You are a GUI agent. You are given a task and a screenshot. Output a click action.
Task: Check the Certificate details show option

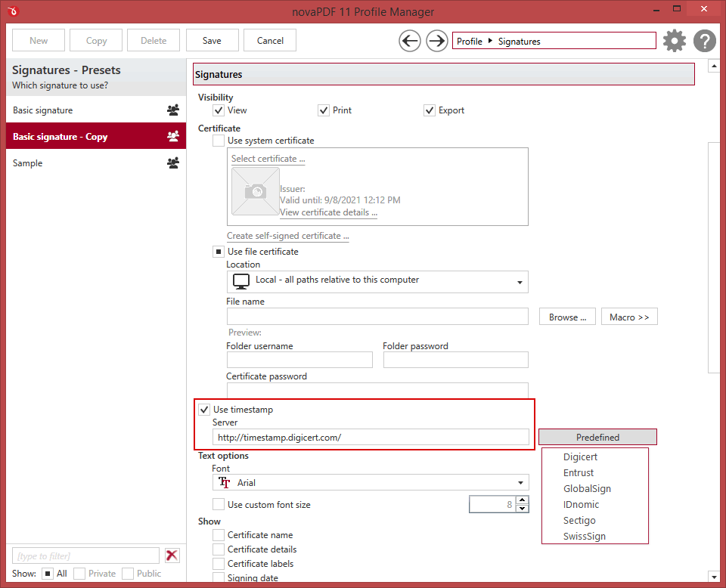219,549
